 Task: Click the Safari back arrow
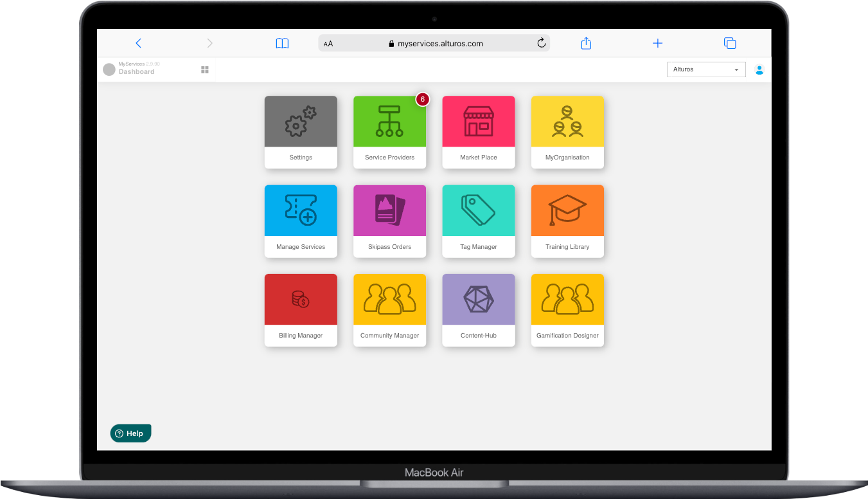click(138, 43)
